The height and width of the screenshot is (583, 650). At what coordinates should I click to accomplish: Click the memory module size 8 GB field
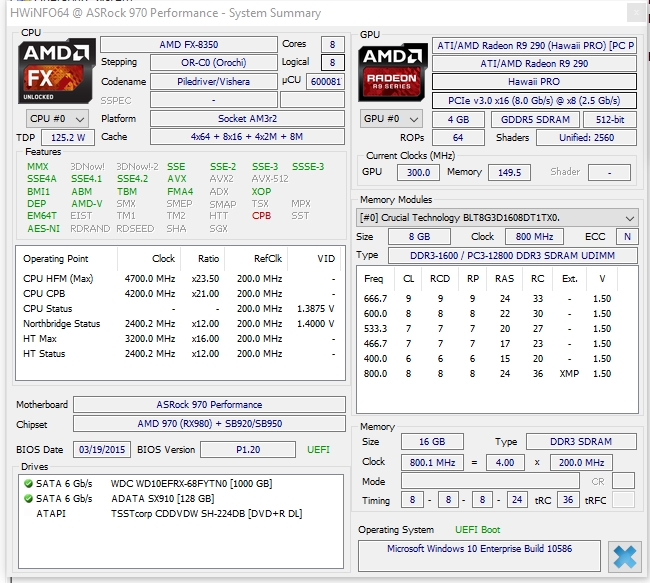click(x=419, y=237)
